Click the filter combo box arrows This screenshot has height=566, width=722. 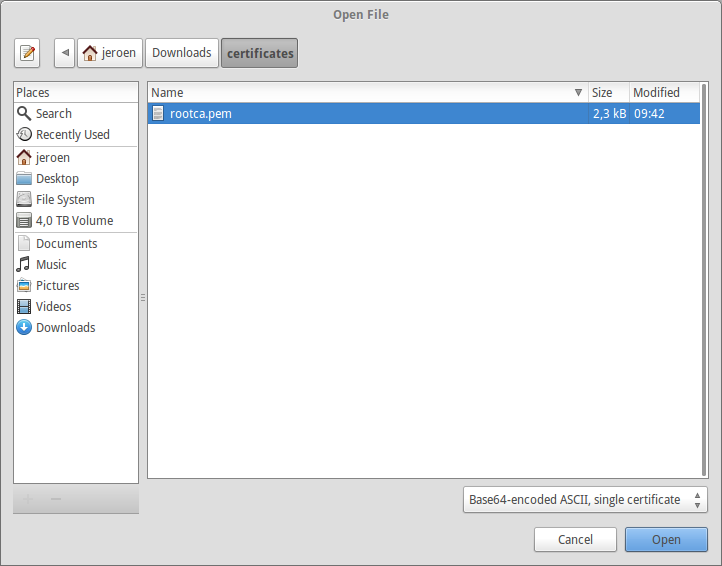(x=698, y=500)
